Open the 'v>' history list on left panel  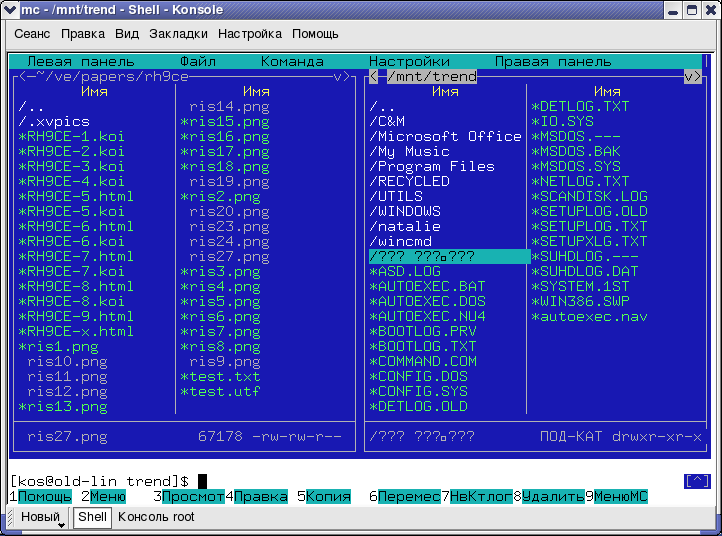pos(342,76)
